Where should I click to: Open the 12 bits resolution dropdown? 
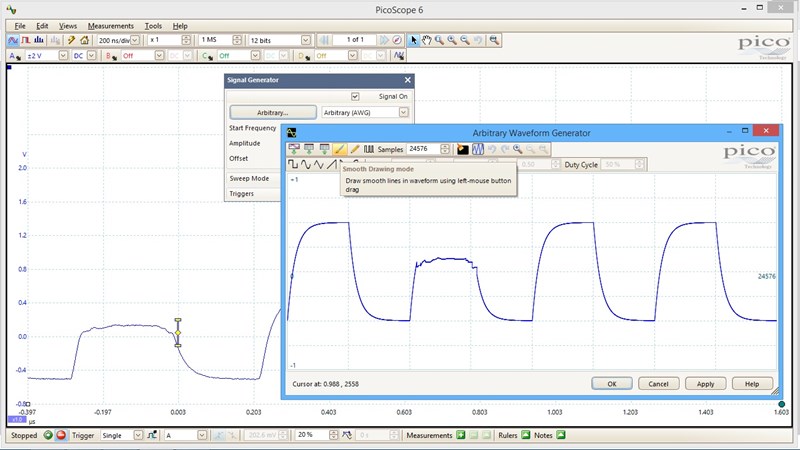pyautogui.click(x=306, y=40)
